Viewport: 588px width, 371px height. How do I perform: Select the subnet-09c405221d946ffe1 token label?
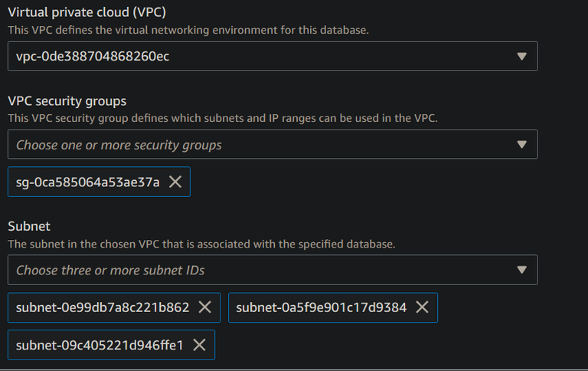tap(100, 345)
